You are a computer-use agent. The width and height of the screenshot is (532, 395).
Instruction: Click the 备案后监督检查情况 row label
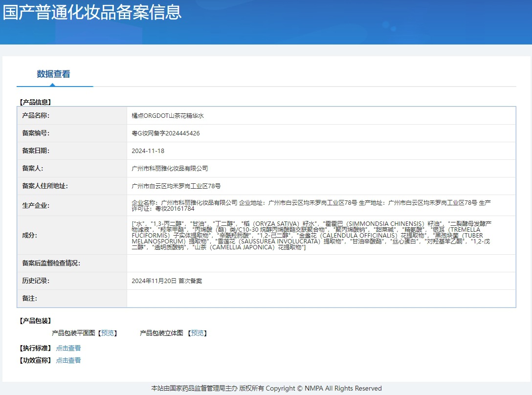click(x=51, y=263)
